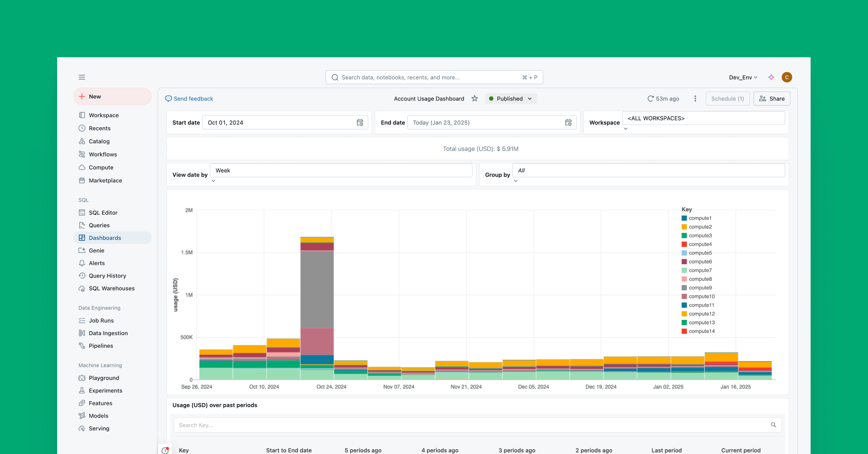Expand the Published status dropdown
Viewport: 868px width, 454px height.
tap(511, 99)
